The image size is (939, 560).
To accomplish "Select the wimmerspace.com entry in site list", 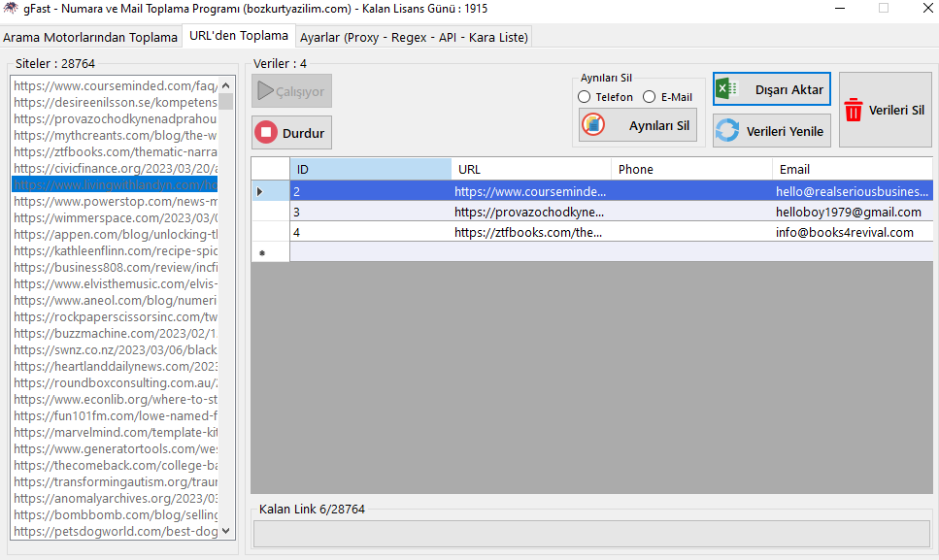I will [115, 218].
